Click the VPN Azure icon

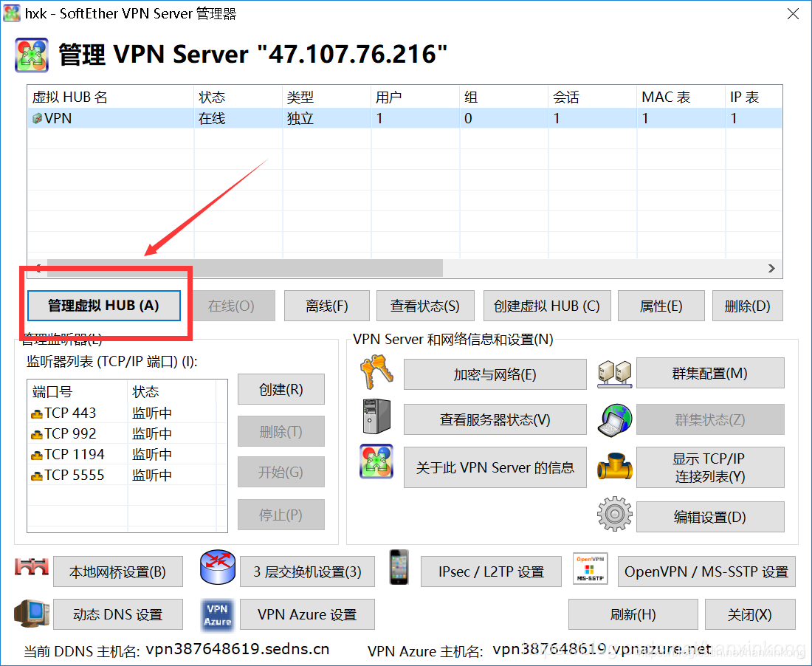pos(218,615)
